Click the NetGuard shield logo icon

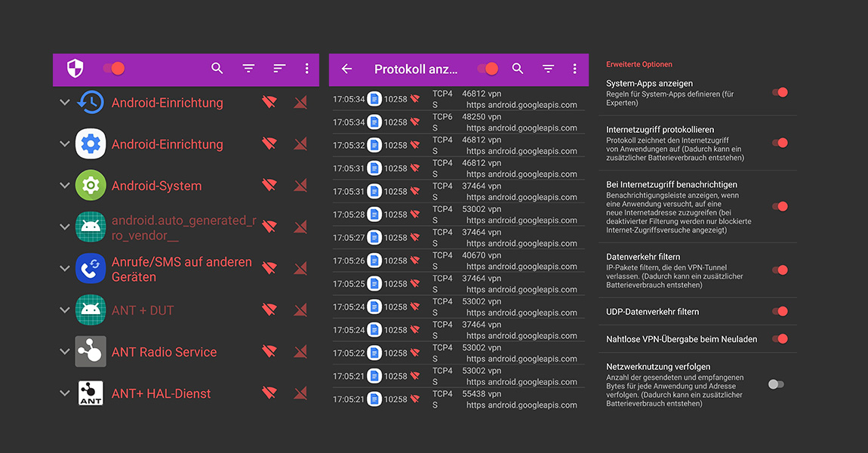pos(75,68)
